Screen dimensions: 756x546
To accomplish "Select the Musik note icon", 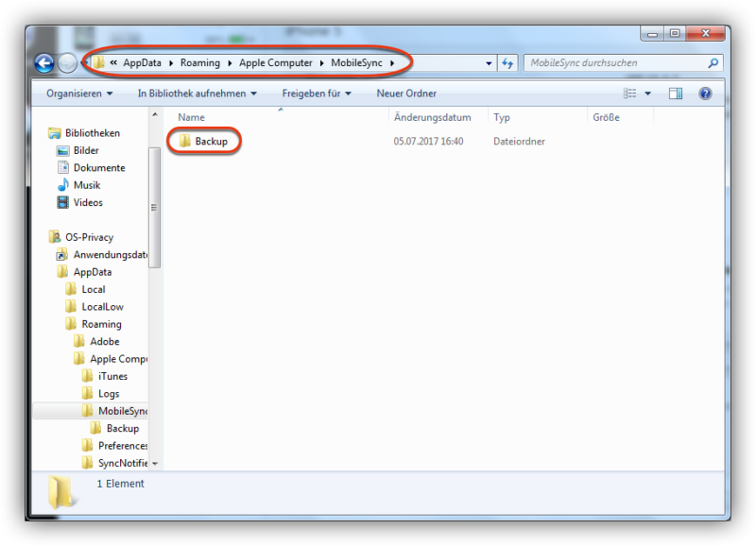I will click(x=63, y=185).
